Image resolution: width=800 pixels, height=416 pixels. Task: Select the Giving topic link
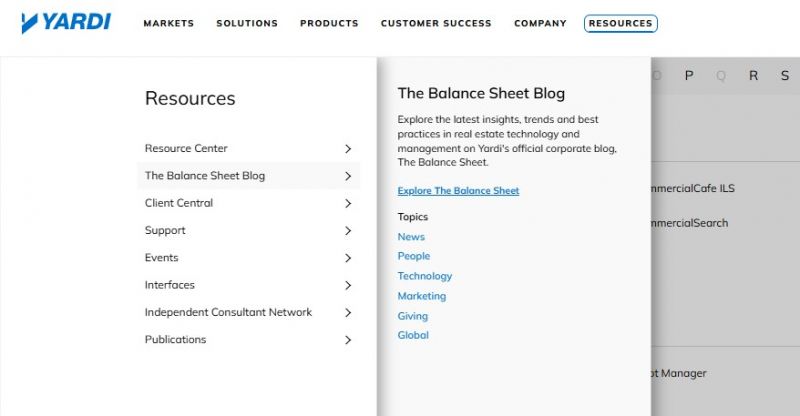tap(413, 316)
